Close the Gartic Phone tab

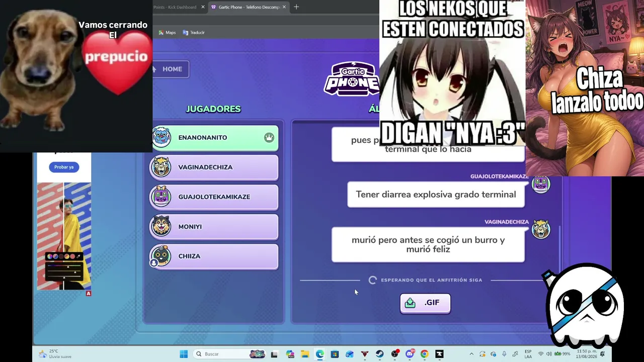pyautogui.click(x=284, y=7)
